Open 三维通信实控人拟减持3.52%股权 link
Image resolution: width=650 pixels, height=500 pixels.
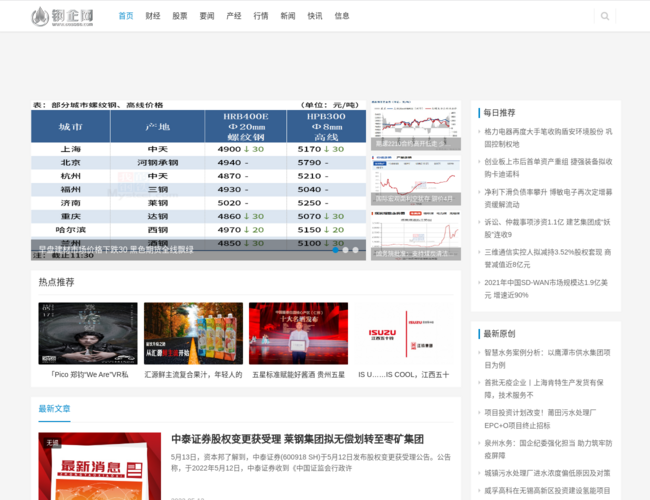point(548,258)
